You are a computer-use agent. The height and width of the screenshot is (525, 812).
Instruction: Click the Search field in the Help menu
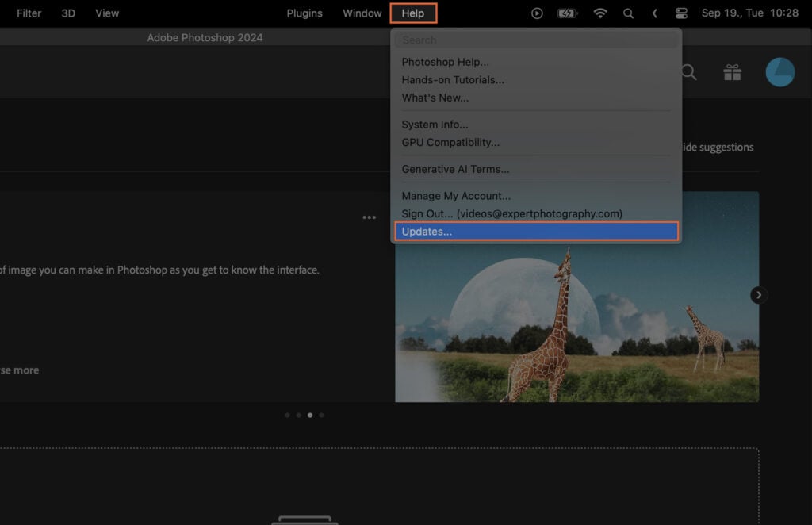click(536, 38)
